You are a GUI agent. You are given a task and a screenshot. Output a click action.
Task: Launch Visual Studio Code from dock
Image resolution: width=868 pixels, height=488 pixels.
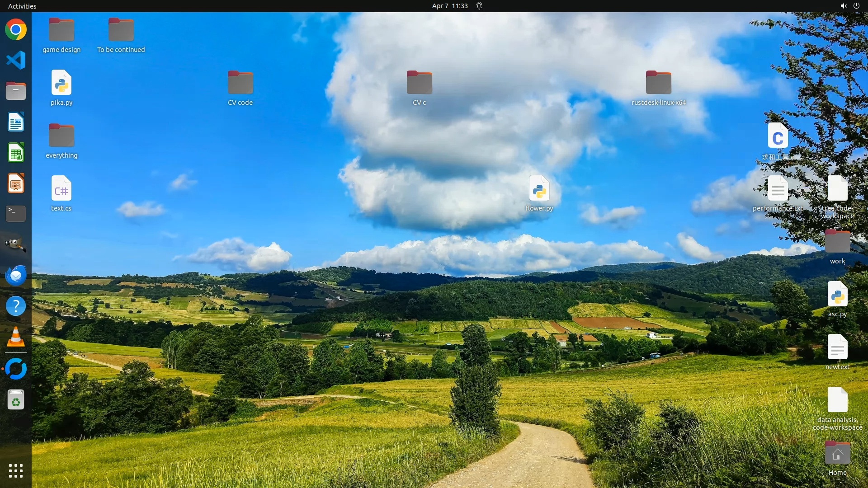point(16,60)
